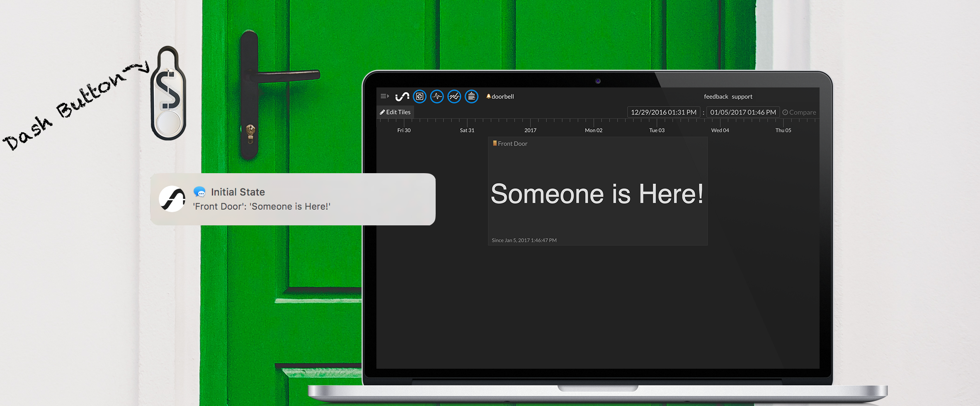Image resolution: width=980 pixels, height=406 pixels.
Task: Click the doorbell bucket name
Action: coord(502,97)
